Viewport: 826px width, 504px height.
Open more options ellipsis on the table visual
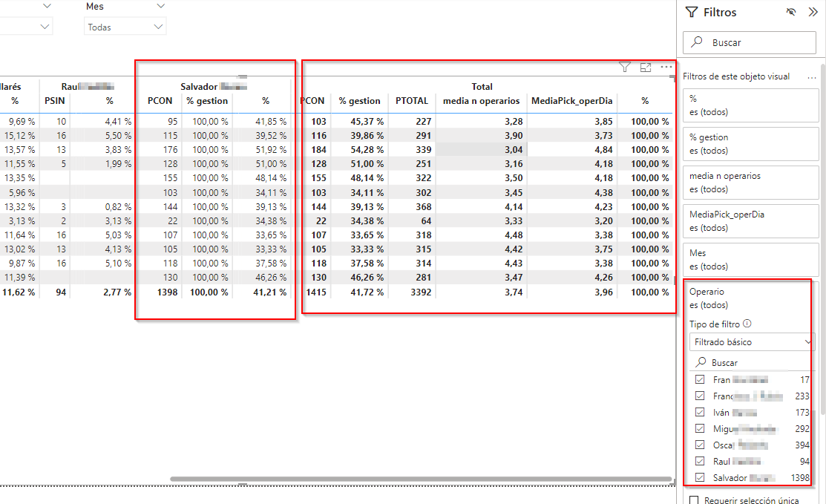[666, 67]
